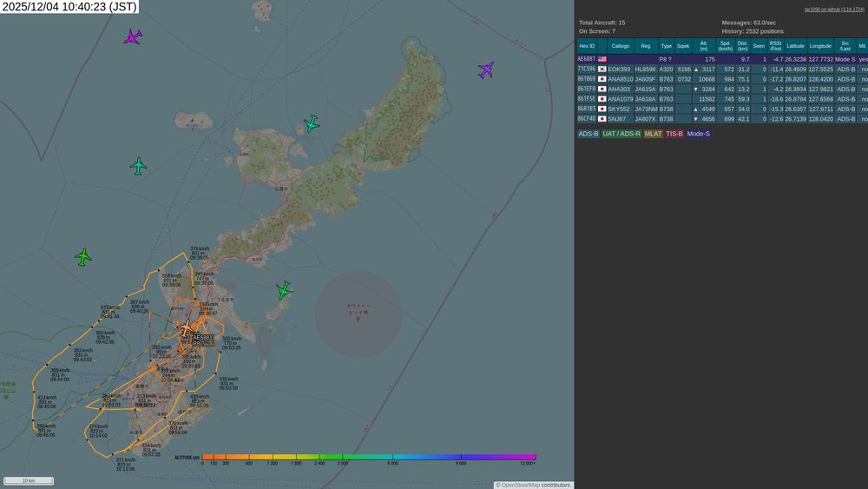
Task: Click the selected AE6881 aircraft icon on map
Action: pyautogui.click(x=186, y=327)
